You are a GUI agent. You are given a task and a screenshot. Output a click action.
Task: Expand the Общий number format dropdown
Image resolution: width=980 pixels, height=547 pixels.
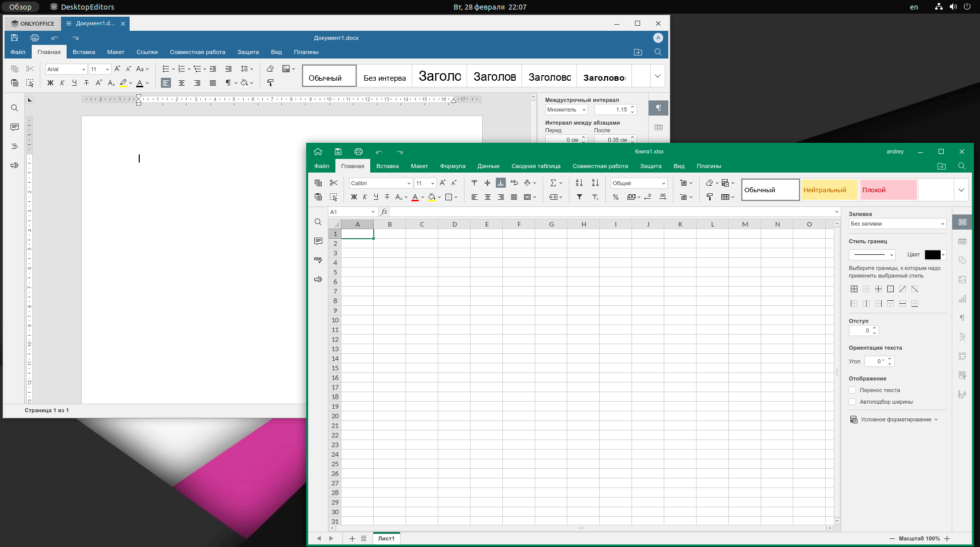tap(639, 183)
